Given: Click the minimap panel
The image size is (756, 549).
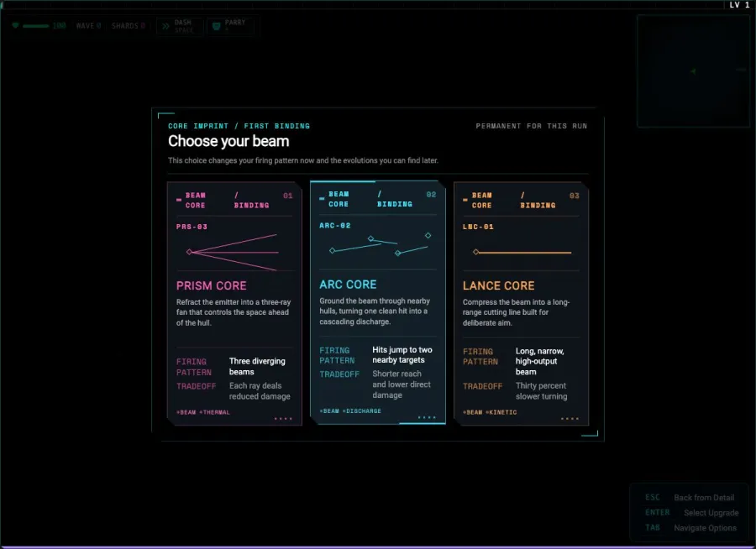Looking at the screenshot, I should pos(693,71).
